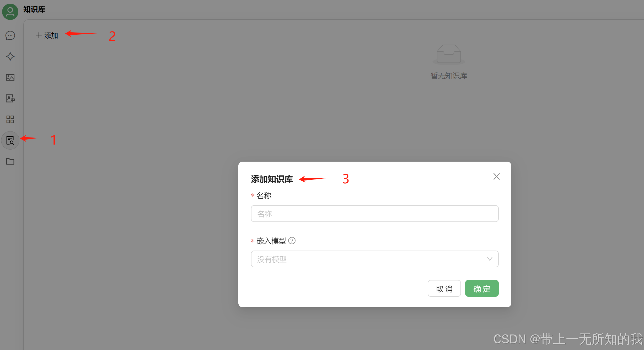644x350 pixels.
Task: Click the 名称 name input field
Action: coord(374,214)
